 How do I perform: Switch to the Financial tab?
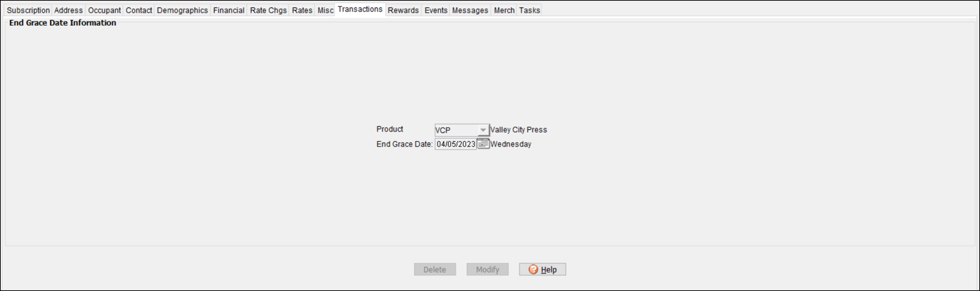(x=229, y=10)
